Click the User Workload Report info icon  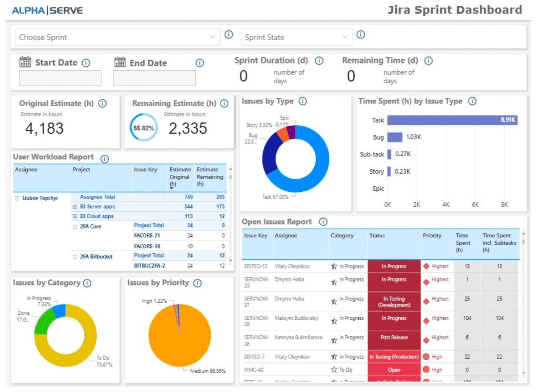click(104, 159)
